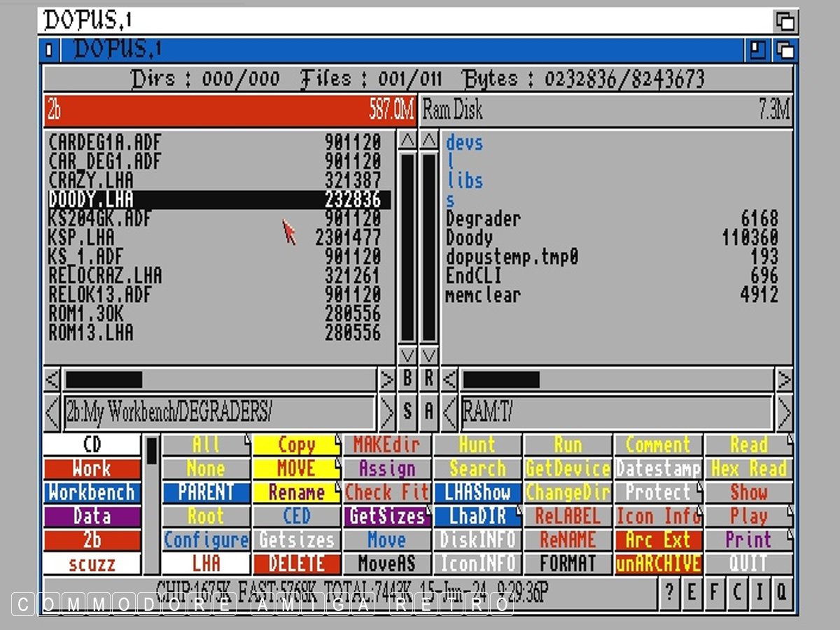The image size is (840, 630).
Task: Click the small "I" button at bottom right
Action: 759,592
